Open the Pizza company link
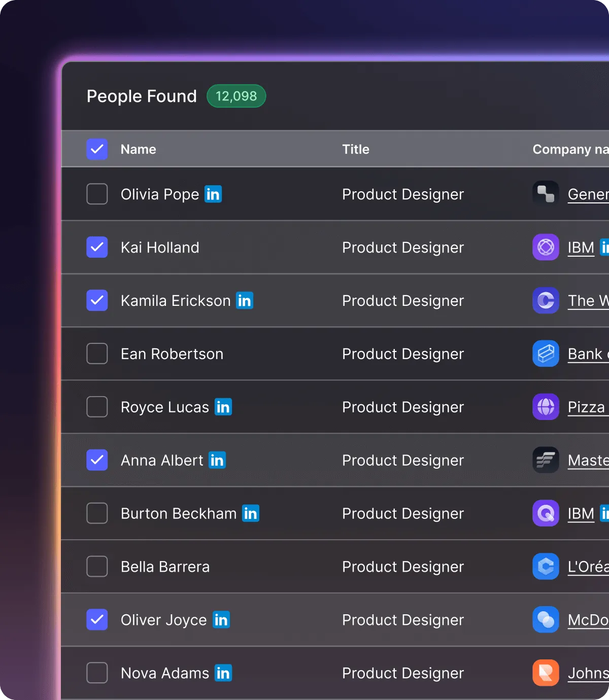Screen dimensions: 609x700 click(588, 407)
